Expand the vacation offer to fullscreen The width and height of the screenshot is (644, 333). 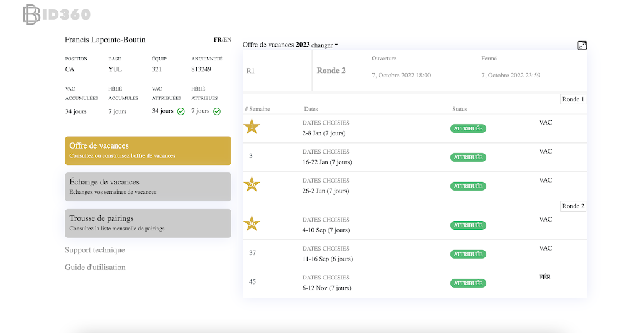(x=582, y=45)
